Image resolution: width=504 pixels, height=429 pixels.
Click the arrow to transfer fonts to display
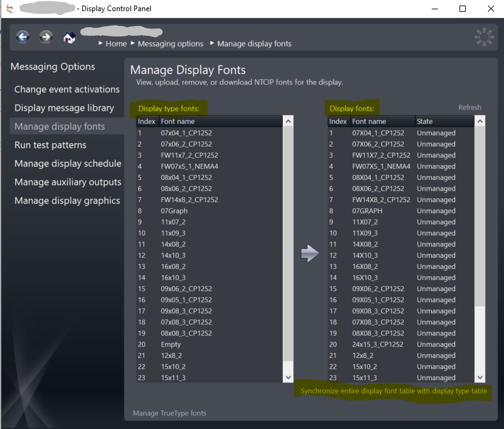(x=310, y=253)
